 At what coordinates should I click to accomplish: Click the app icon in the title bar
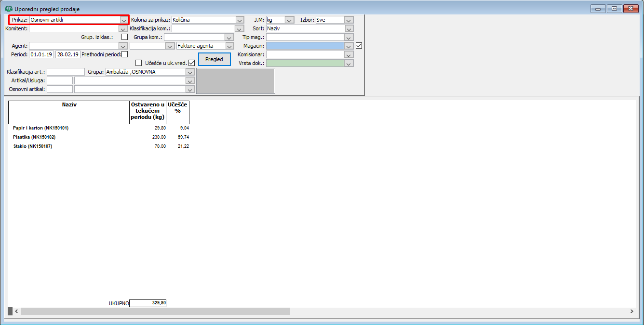click(8, 9)
